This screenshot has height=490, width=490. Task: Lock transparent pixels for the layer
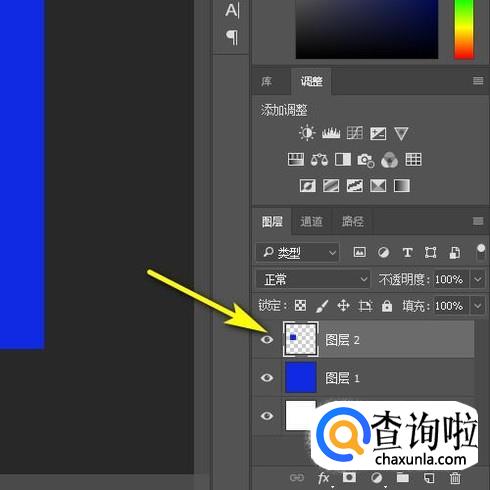point(300,305)
